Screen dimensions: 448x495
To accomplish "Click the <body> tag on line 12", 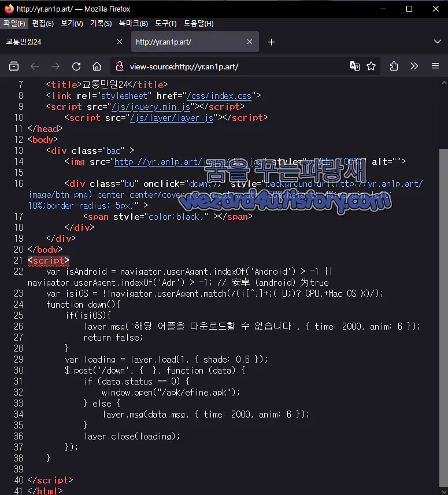I will [x=43, y=139].
